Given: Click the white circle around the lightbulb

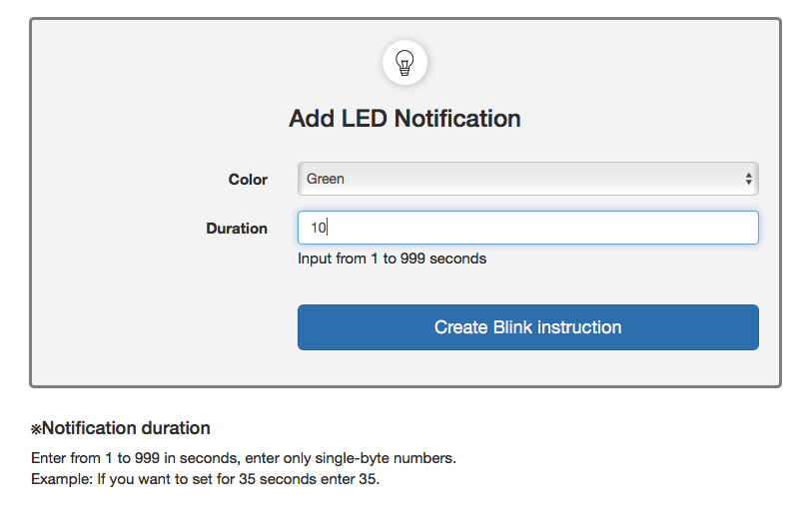Looking at the screenshot, I should click(405, 63).
